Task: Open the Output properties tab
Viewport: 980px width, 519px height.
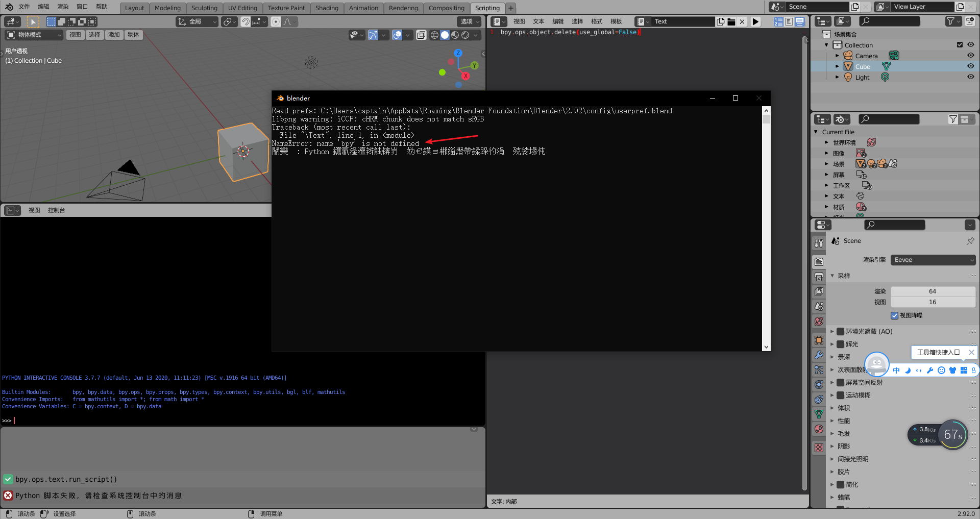Action: [x=819, y=277]
